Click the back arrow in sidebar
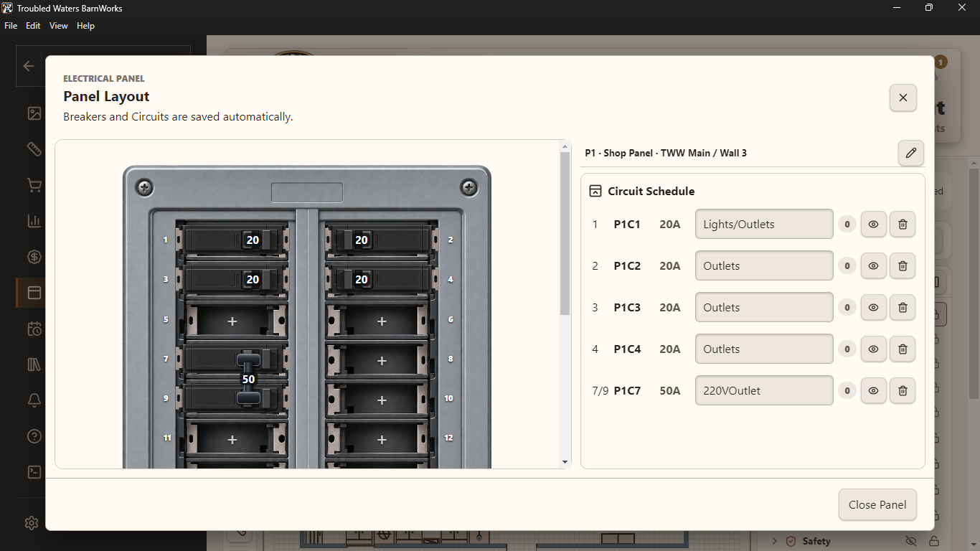The height and width of the screenshot is (551, 980). (29, 66)
